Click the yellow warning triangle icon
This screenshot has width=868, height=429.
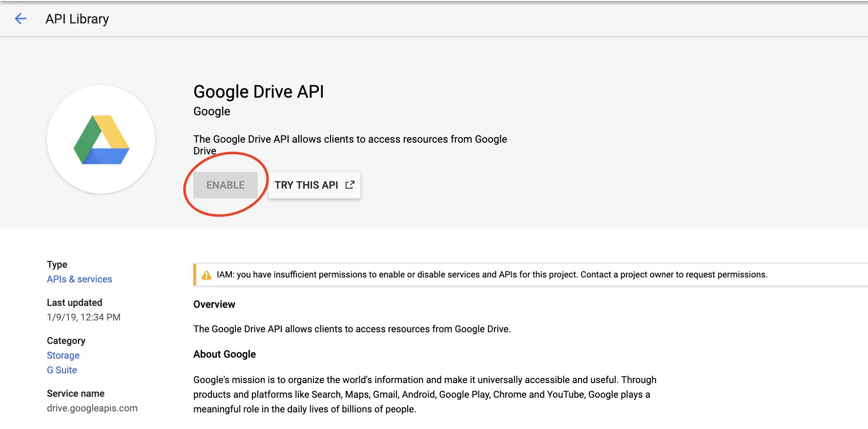(x=207, y=275)
